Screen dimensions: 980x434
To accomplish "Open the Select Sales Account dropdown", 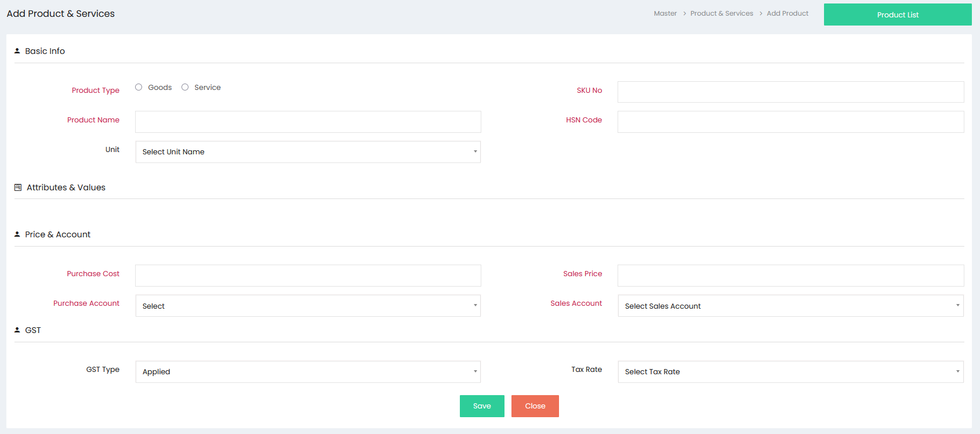I will click(x=790, y=306).
